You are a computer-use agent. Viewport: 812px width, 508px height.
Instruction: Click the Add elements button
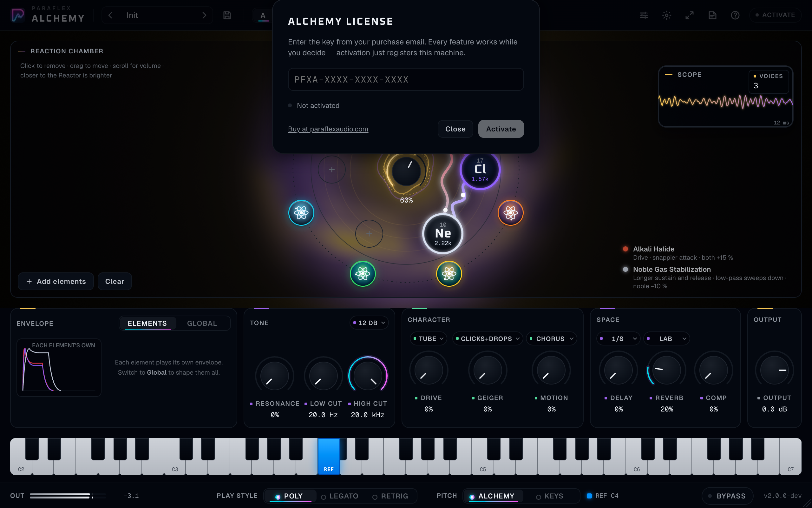pos(56,282)
